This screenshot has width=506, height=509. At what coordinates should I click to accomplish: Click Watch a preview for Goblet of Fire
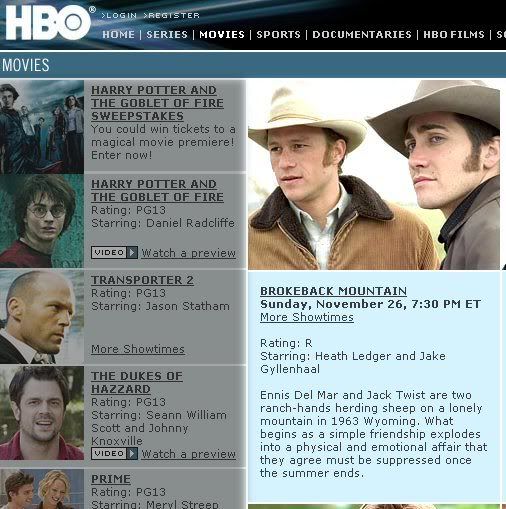click(x=189, y=253)
